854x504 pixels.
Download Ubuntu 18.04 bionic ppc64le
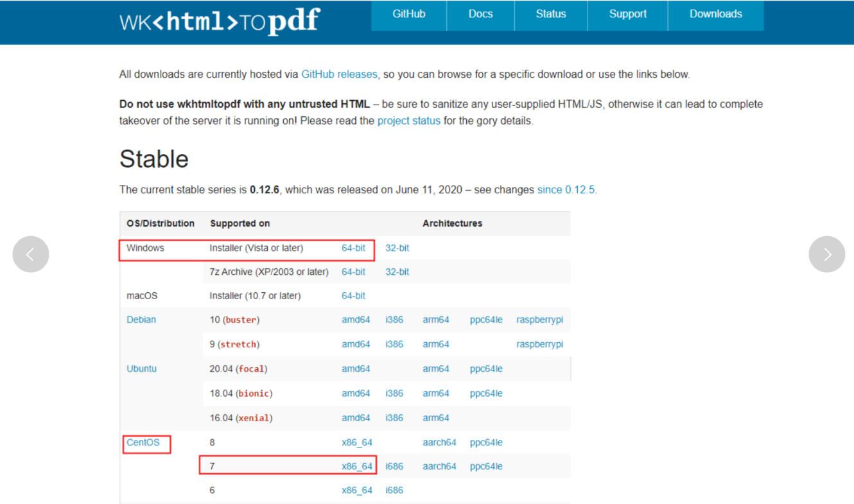click(486, 394)
